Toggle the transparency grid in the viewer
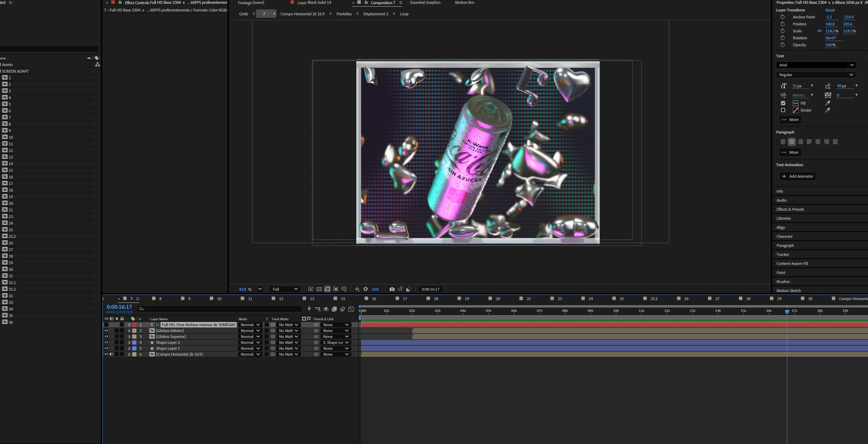The image size is (868, 444). click(x=319, y=289)
